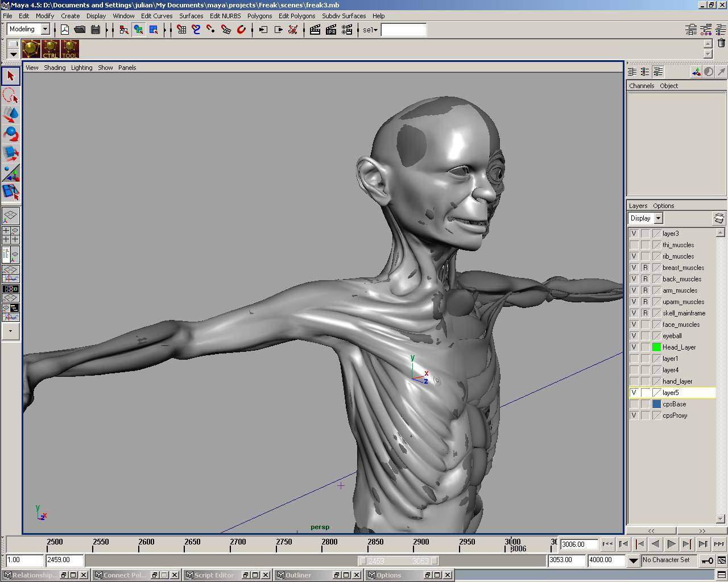
Task: Hide the Head_Layer using its V box
Action: point(634,347)
